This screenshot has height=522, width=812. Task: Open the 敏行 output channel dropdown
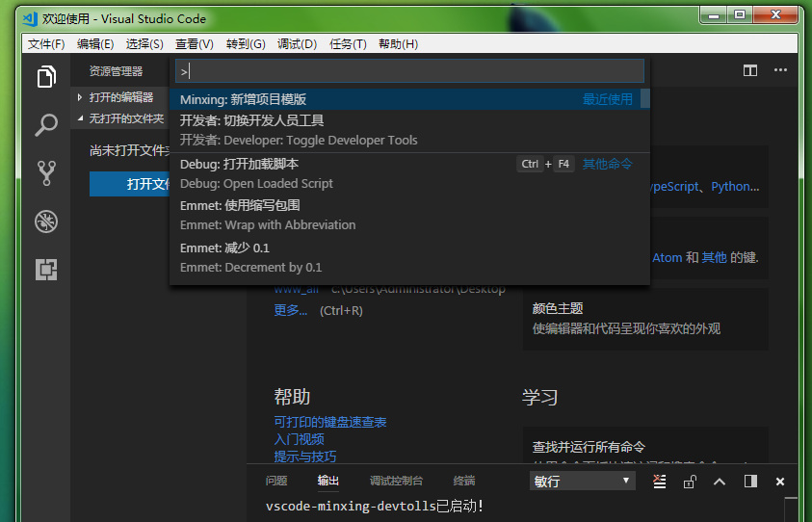click(x=582, y=482)
